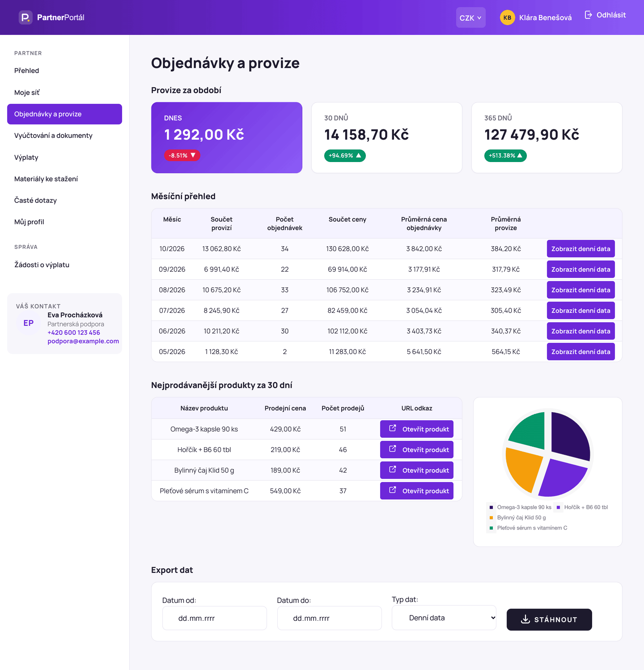The height and width of the screenshot is (670, 644).
Task: Show daily data for 07/2026
Action: coord(580,311)
